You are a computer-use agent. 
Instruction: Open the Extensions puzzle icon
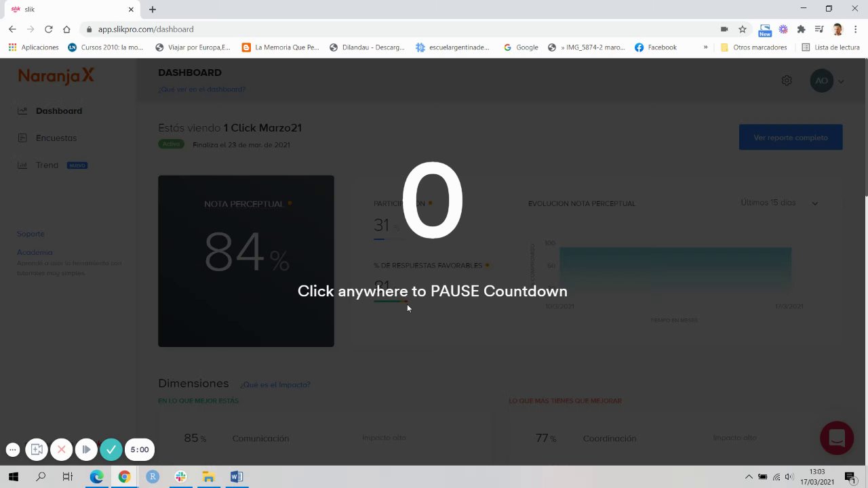[x=801, y=29]
